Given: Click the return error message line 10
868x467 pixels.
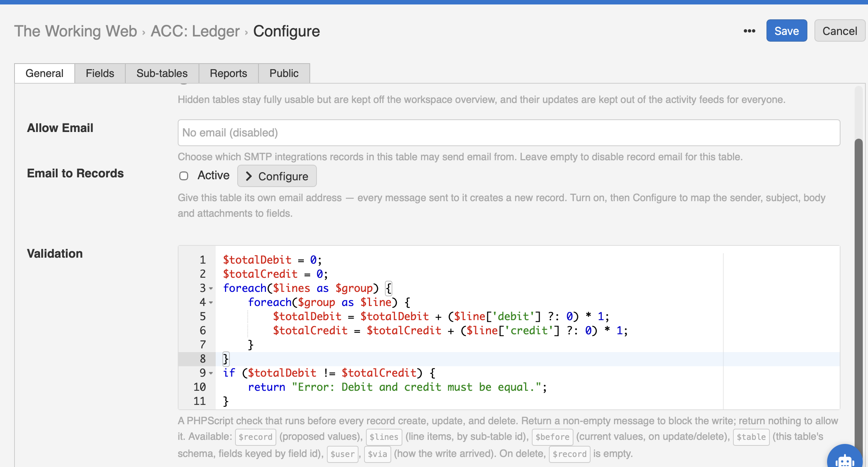Looking at the screenshot, I should pos(397,387).
